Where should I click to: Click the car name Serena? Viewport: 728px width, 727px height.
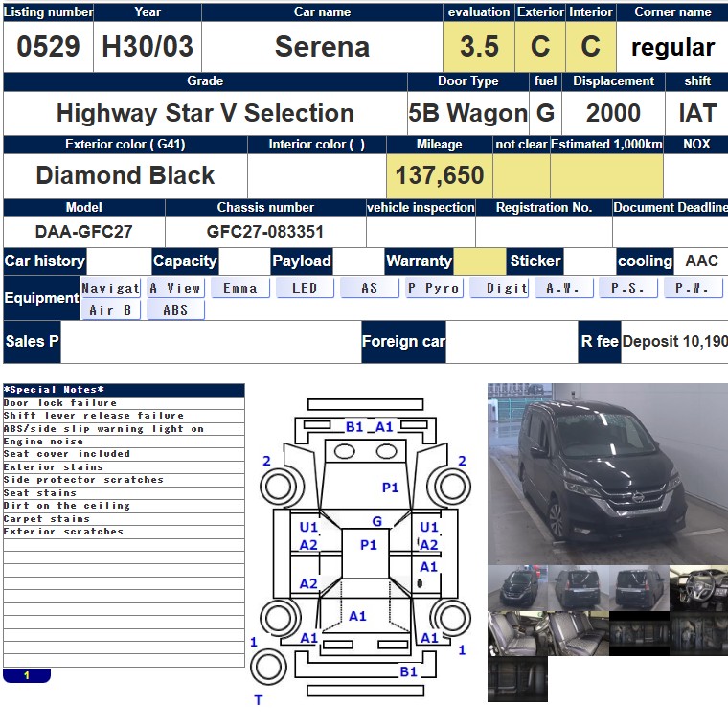point(322,46)
